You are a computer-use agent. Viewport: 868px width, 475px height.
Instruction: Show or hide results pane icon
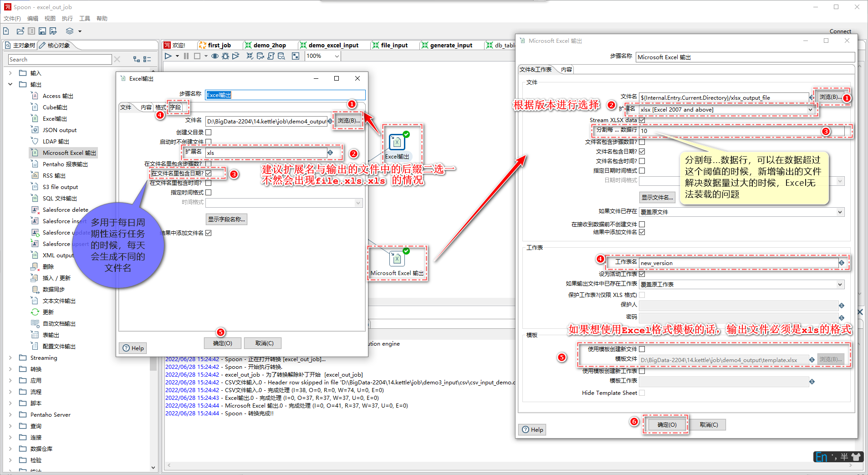[x=296, y=56]
